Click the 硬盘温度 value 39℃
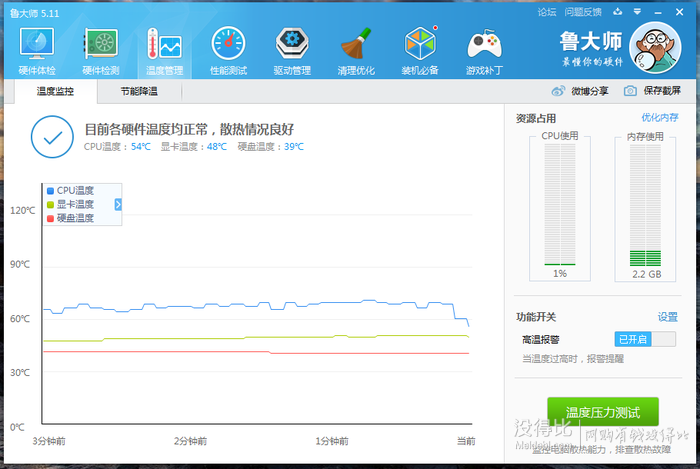The image size is (700, 469). point(294,147)
